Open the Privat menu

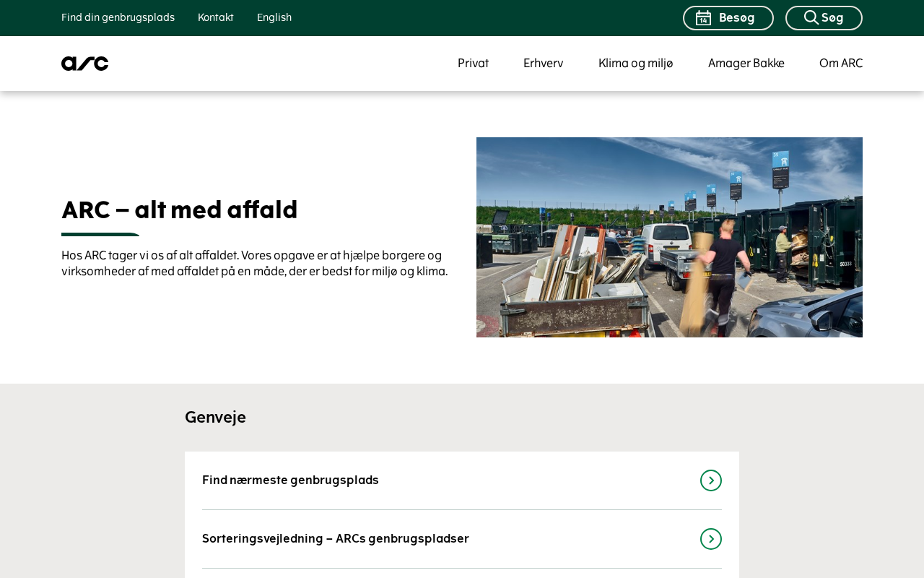click(473, 64)
